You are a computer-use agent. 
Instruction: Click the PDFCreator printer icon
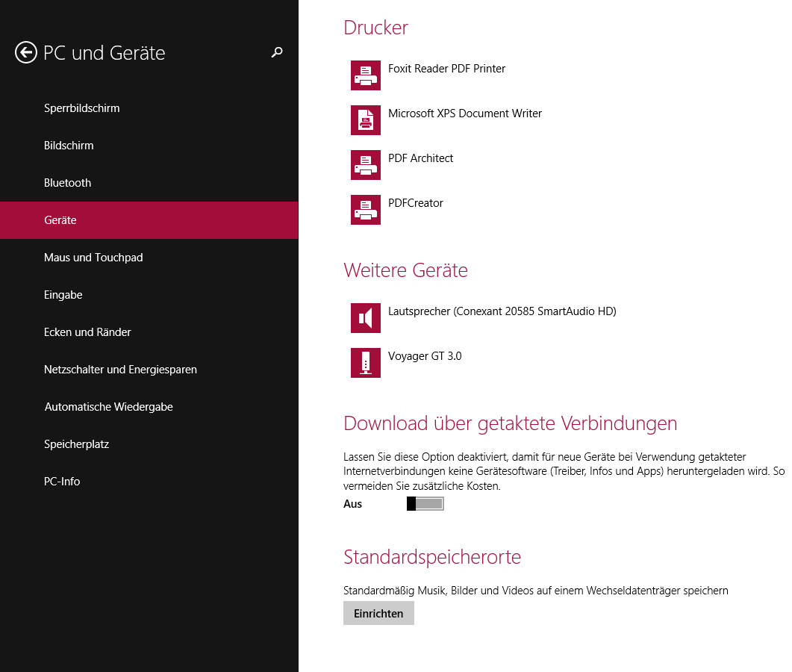(366, 210)
